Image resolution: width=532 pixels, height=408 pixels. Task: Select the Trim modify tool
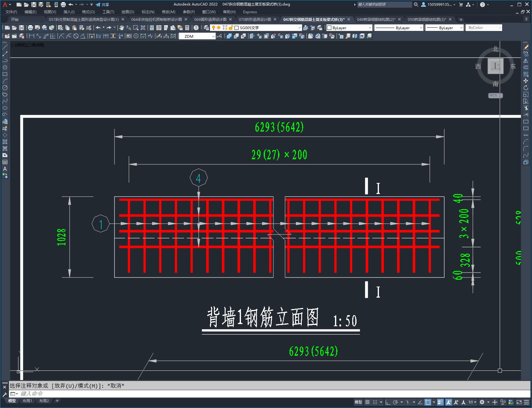(526, 108)
